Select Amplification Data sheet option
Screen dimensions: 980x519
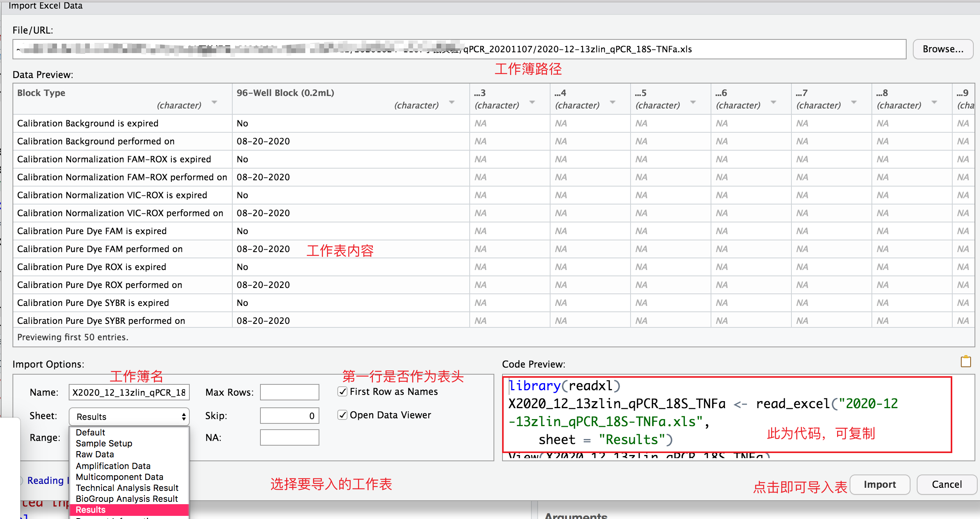point(113,466)
